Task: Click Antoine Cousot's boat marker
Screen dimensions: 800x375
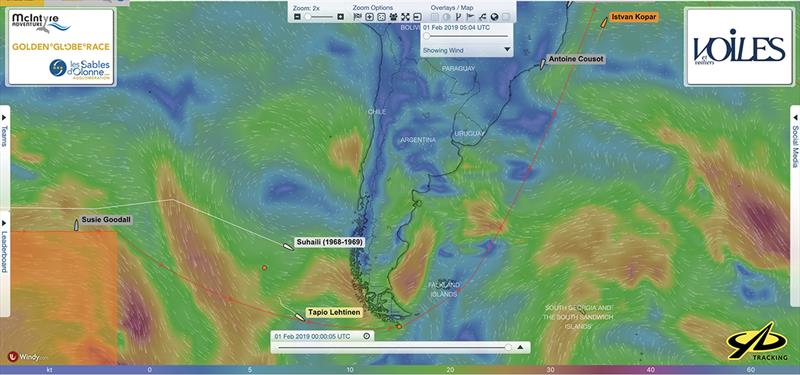Action: tap(542, 63)
